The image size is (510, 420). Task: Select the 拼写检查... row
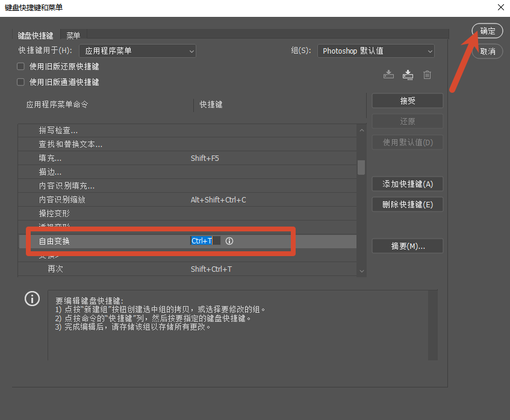tap(187, 131)
